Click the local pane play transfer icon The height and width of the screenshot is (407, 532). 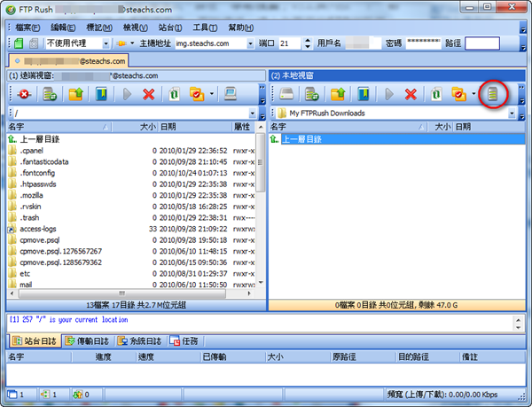coord(389,94)
